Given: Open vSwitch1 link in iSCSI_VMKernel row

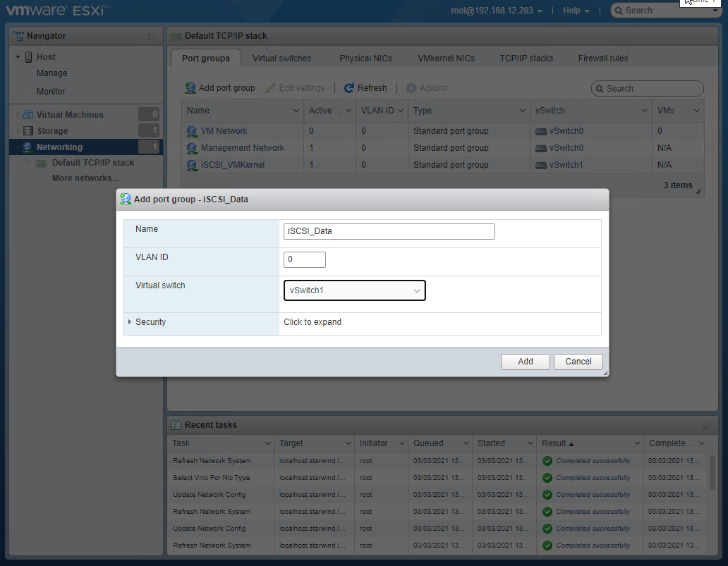Looking at the screenshot, I should tap(566, 165).
